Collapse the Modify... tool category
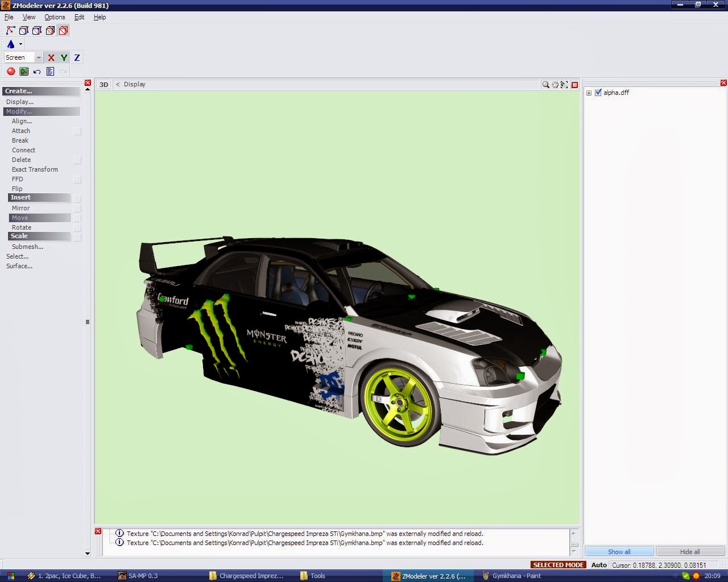Screen dimensions: 728x582 tap(42, 111)
